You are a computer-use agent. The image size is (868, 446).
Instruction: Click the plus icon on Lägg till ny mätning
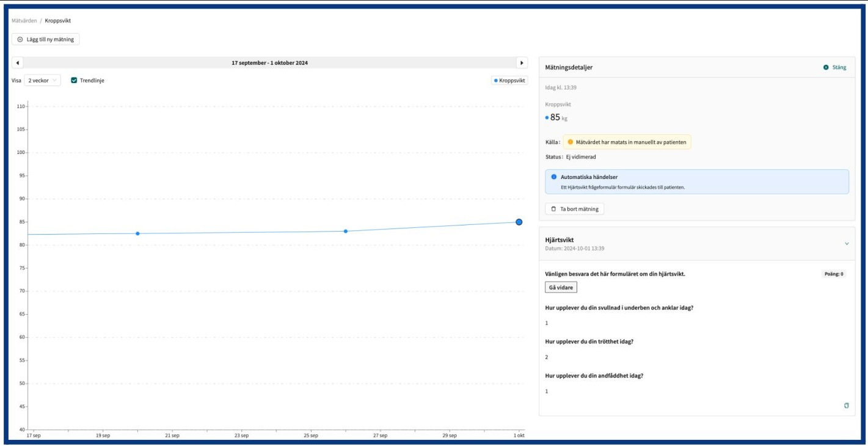click(20, 39)
